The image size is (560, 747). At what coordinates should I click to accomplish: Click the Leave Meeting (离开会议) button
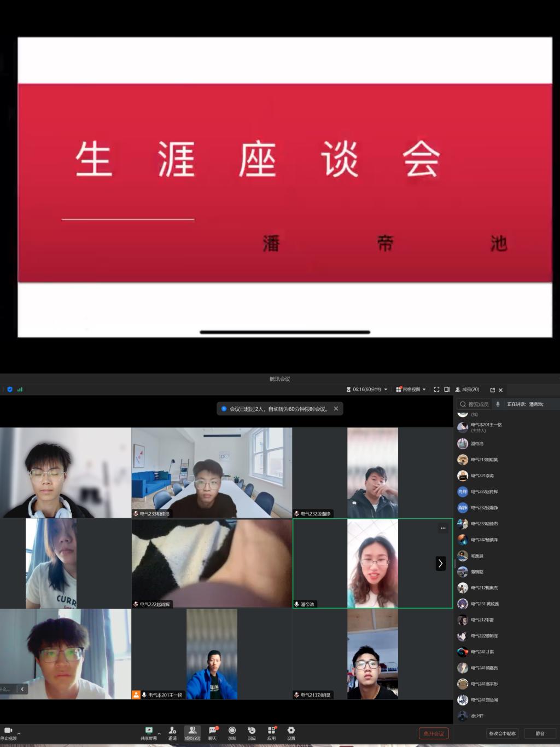(x=434, y=733)
